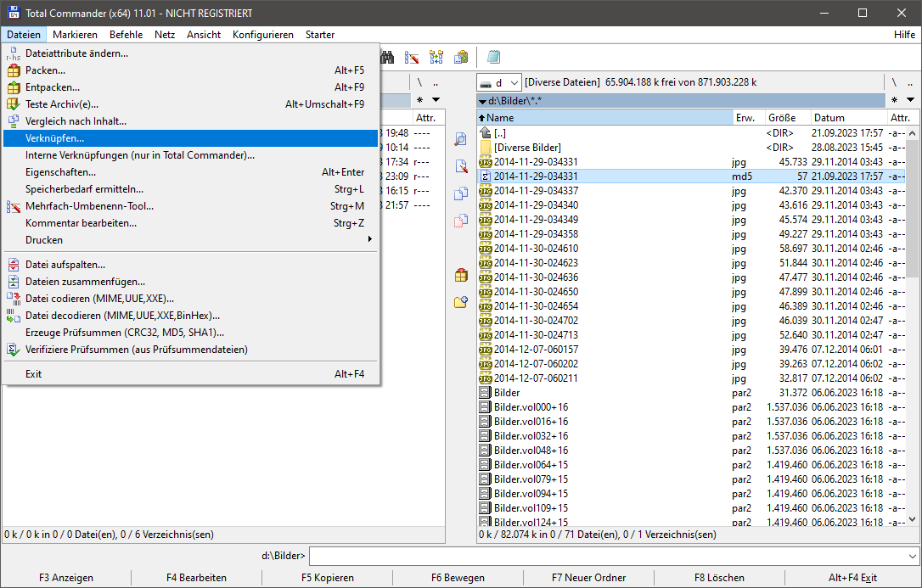Image resolution: width=922 pixels, height=588 pixels.
Task: Choose Packen... from the menu
Action: [x=190, y=70]
